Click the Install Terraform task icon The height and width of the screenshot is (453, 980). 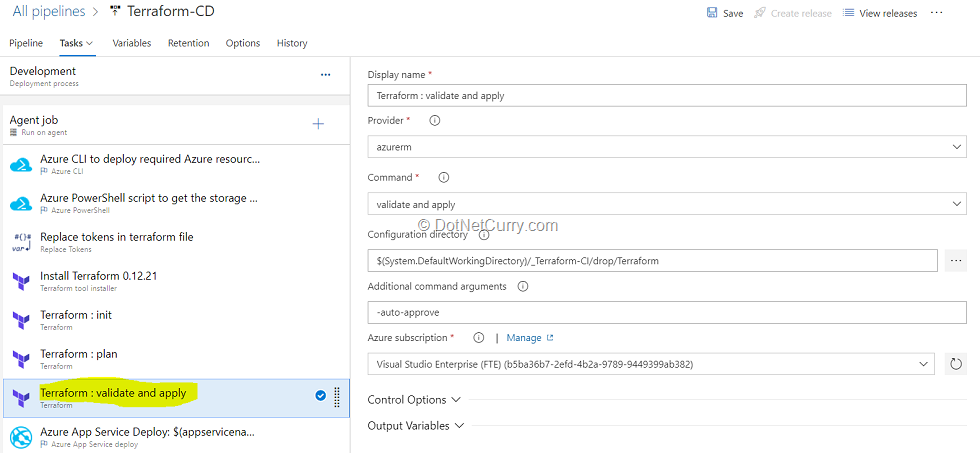click(21, 282)
